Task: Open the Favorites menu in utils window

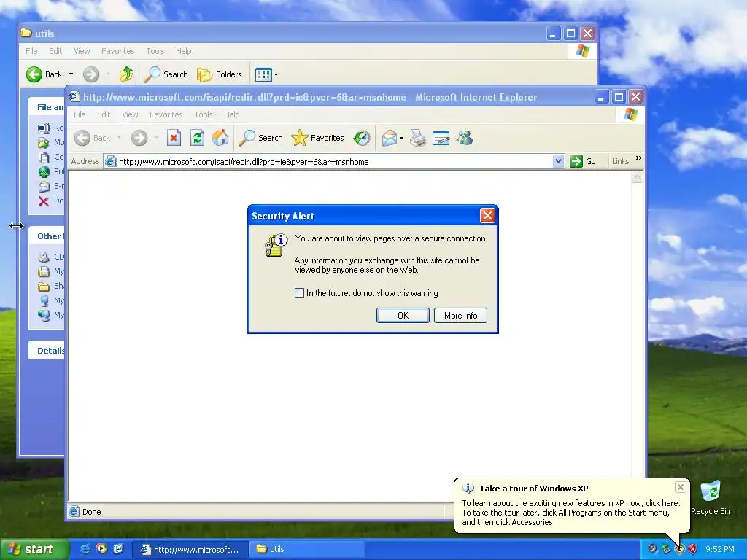Action: coord(117,51)
